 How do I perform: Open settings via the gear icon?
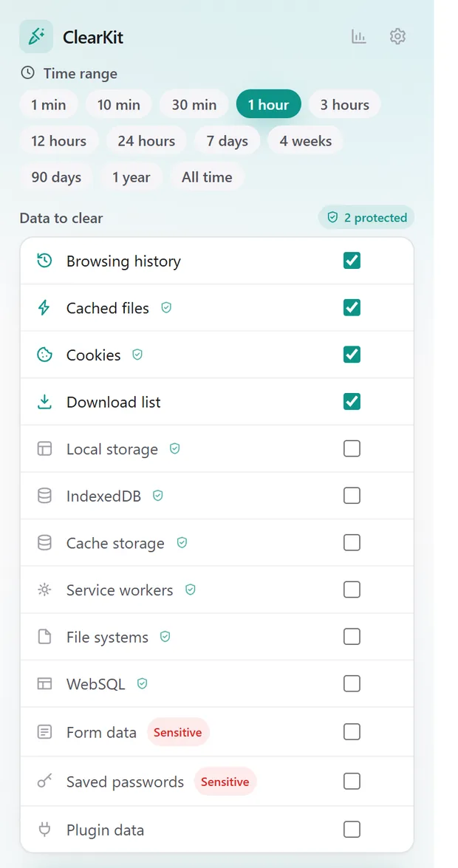coord(397,36)
